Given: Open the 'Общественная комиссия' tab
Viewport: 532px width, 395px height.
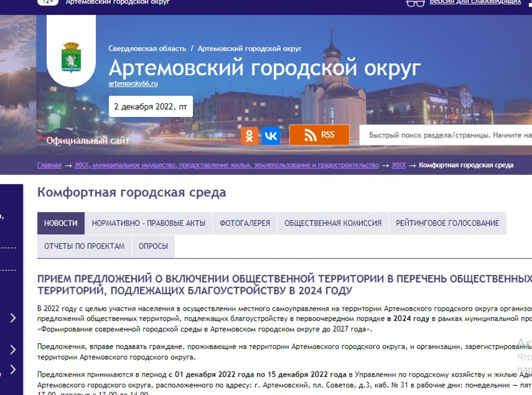Looking at the screenshot, I should coord(333,223).
